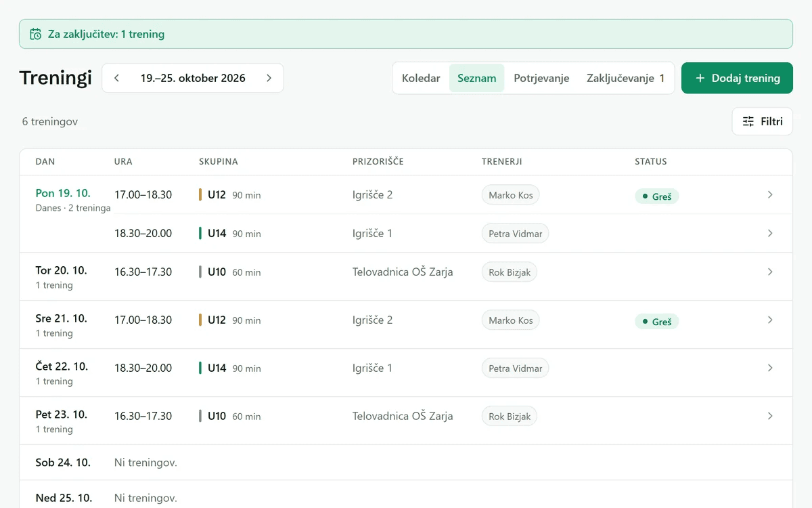Click Rok Bizjak chip on Tuesday

[510, 272]
